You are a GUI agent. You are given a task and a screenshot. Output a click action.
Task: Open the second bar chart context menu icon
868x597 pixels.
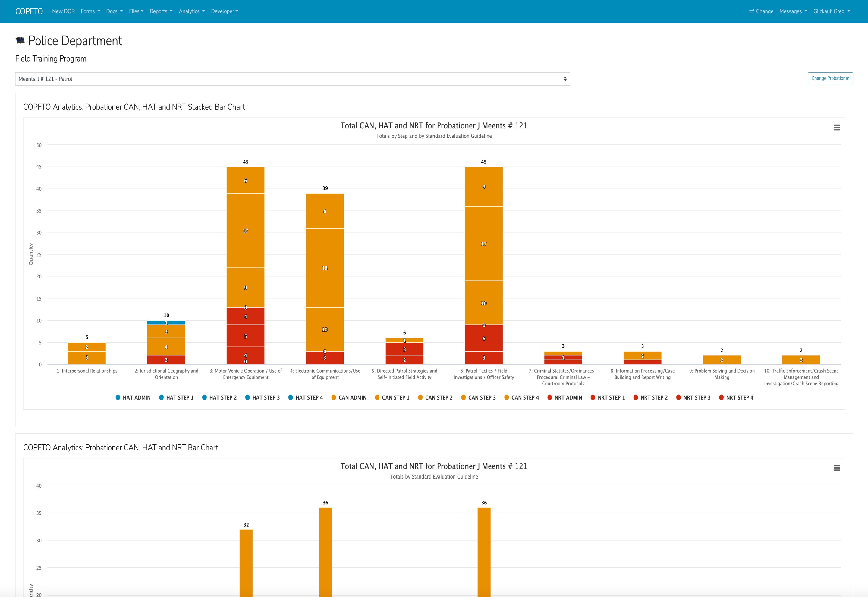837,468
